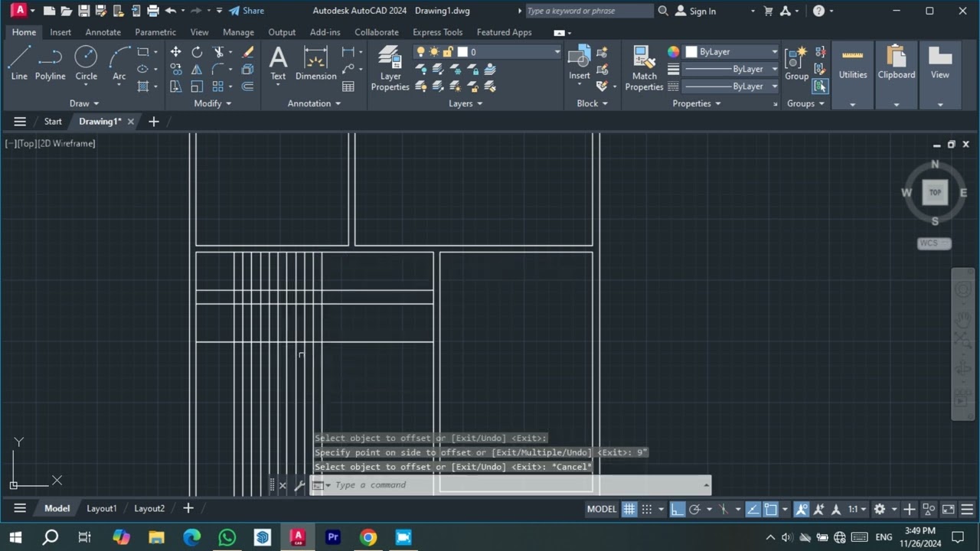The height and width of the screenshot is (551, 980).
Task: Open the annotation scale 1:1 dropdown
Action: point(856,509)
